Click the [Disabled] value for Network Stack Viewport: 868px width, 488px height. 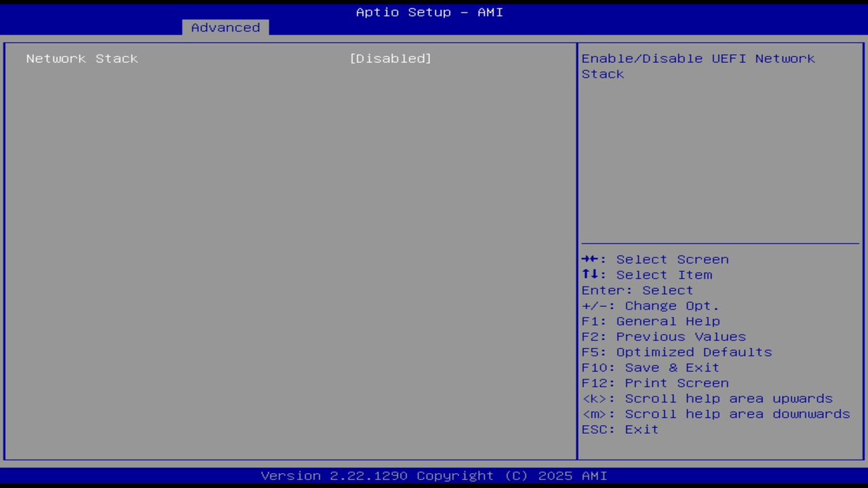(391, 58)
